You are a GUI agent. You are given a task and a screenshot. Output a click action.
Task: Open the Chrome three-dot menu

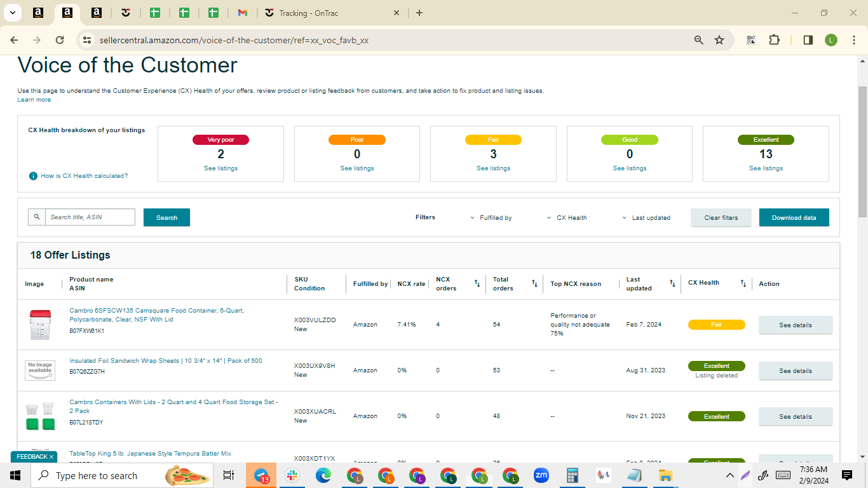click(853, 40)
